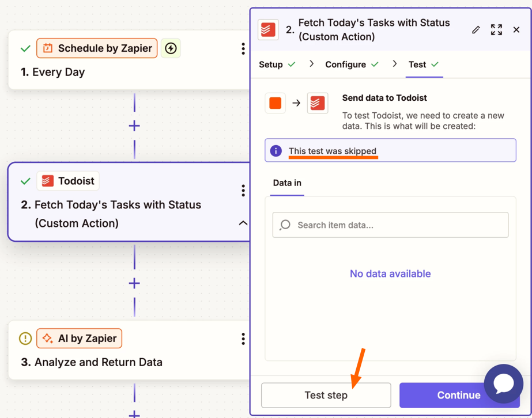
Task: Collapse the Todoist step card chevron
Action: 243,223
